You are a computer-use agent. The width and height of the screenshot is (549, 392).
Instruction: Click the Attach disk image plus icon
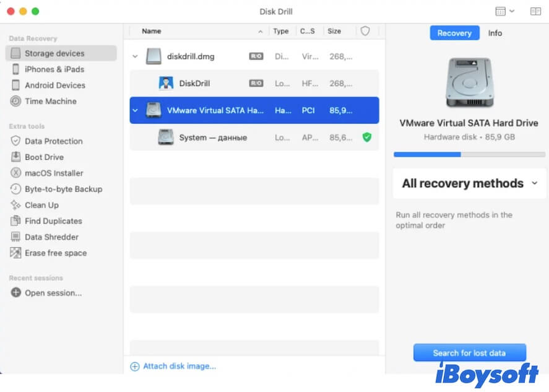tap(135, 367)
